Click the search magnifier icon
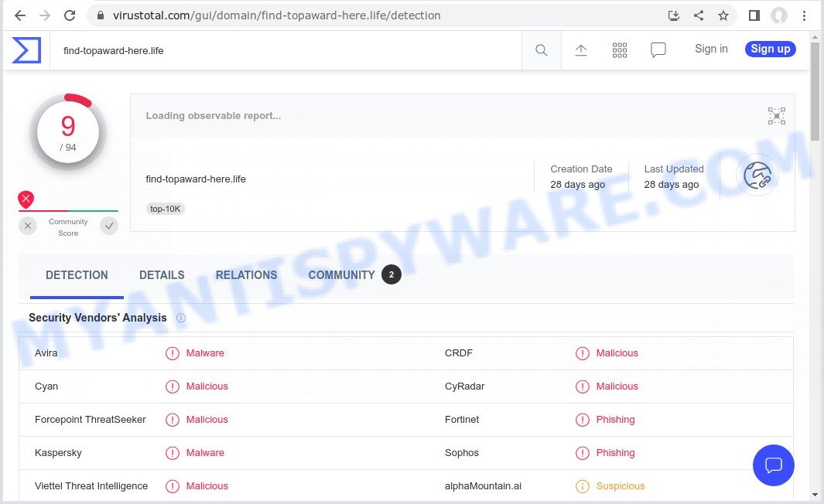Viewport: 824px width, 504px height. (542, 50)
